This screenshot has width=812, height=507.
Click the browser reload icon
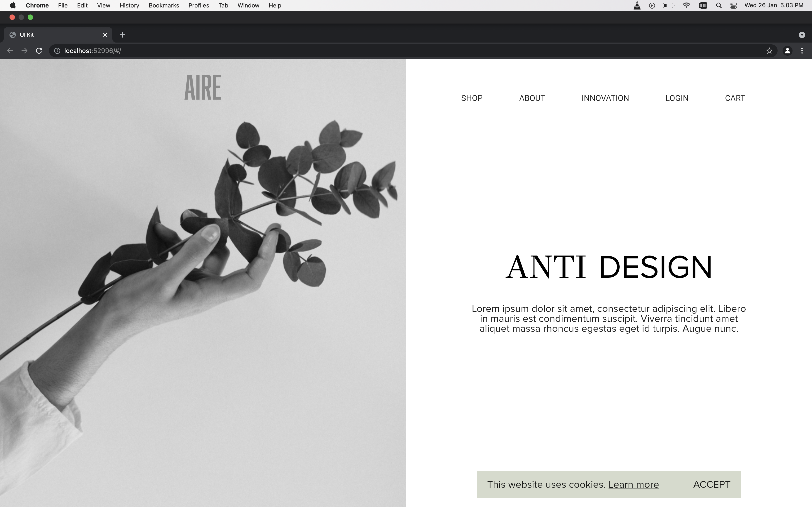[39, 51]
